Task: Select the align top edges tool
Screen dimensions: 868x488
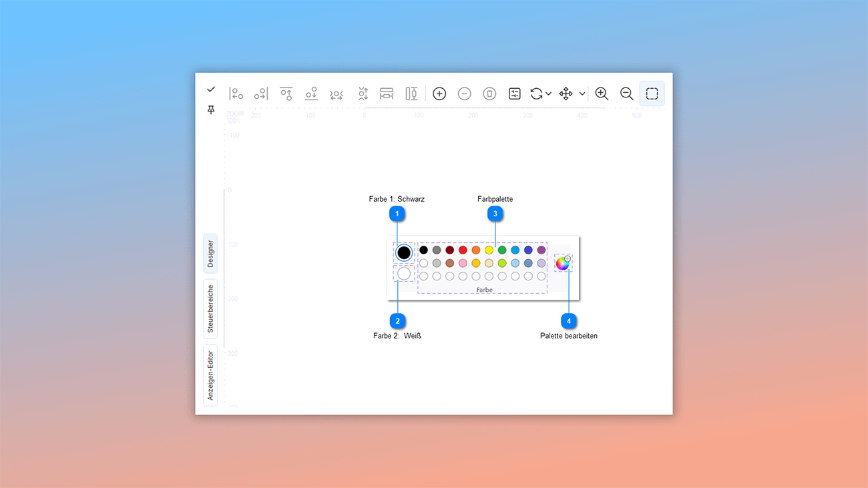Action: [286, 93]
